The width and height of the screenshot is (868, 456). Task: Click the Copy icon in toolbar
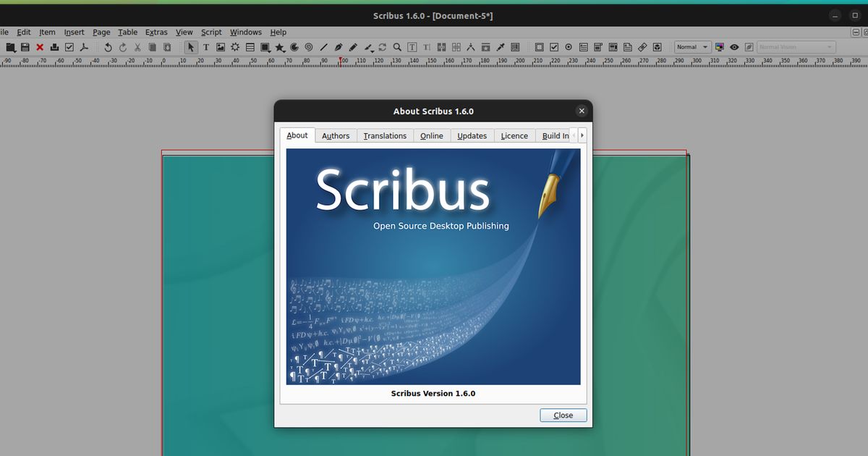pos(152,47)
